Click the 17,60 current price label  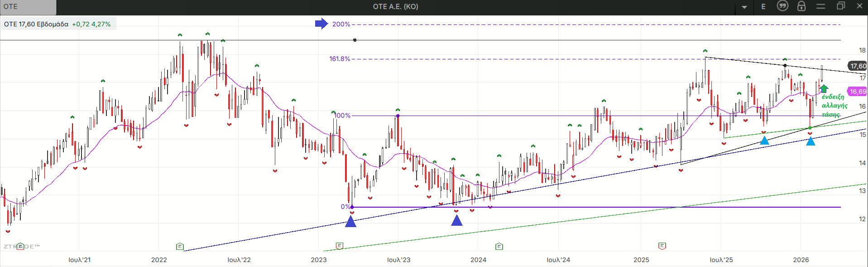(x=858, y=66)
